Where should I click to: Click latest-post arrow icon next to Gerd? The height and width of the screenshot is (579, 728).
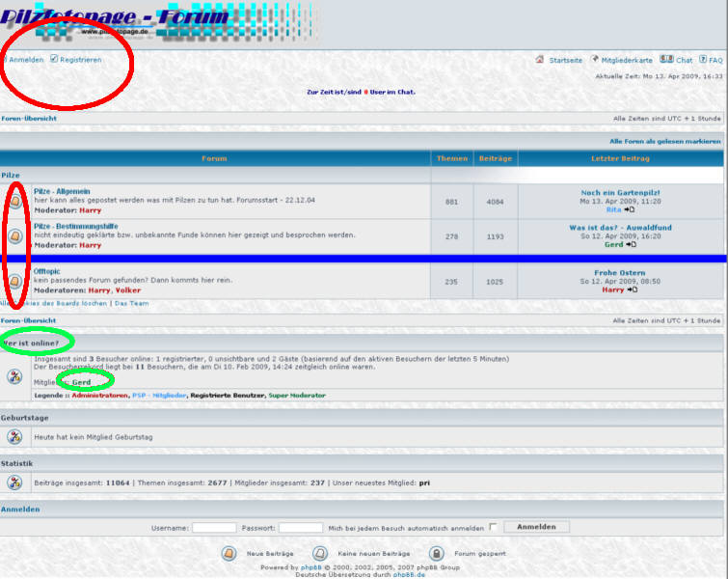(x=632, y=244)
